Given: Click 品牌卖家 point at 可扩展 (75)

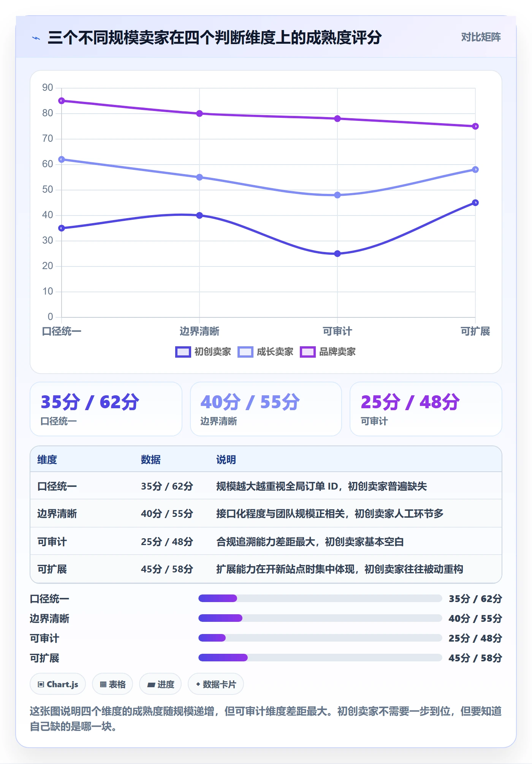Looking at the screenshot, I should point(475,126).
